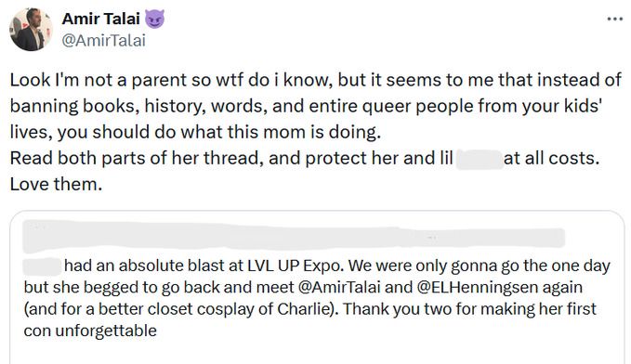Open the quoted tweet about LVL UP Expo

pyautogui.click(x=317, y=287)
